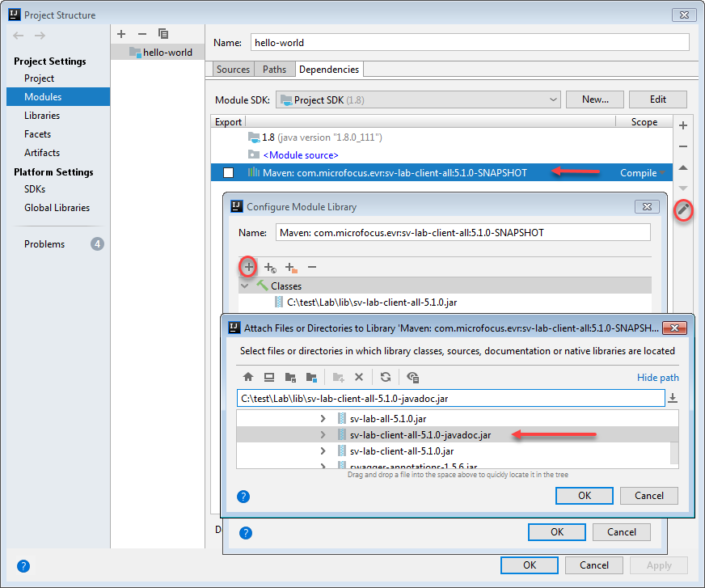Click the back navigation arrow in Project Structure
705x588 pixels.
[19, 36]
